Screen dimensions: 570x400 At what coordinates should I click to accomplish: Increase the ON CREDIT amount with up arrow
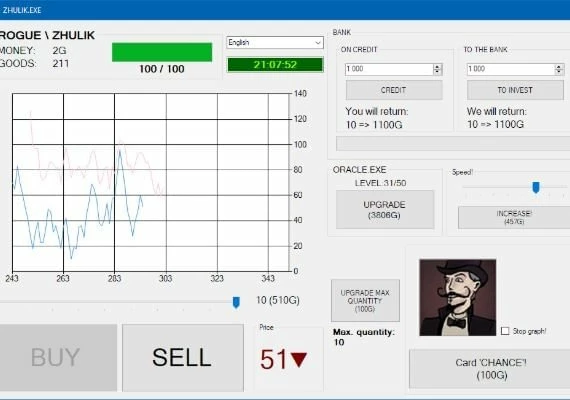coord(437,67)
